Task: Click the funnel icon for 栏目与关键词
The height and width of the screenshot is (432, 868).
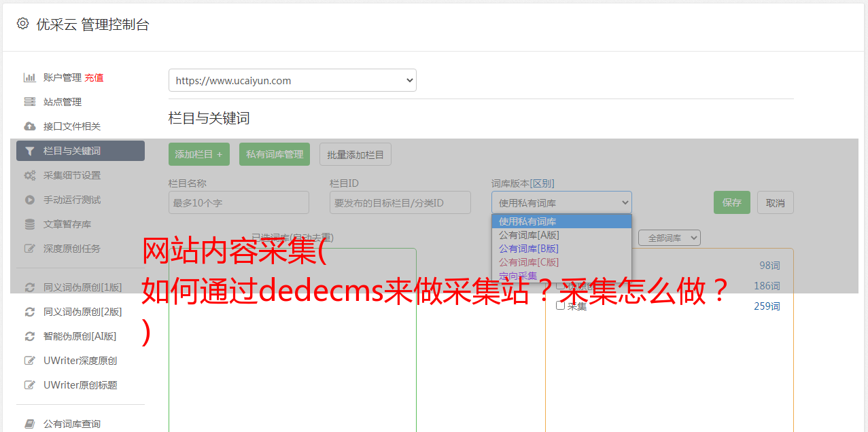Action: [x=30, y=151]
